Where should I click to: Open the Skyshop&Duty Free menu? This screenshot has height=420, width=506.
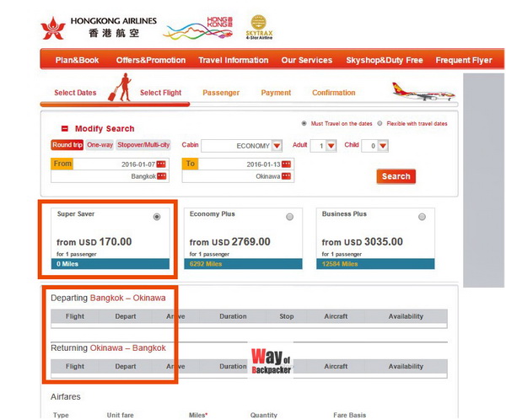tap(385, 60)
